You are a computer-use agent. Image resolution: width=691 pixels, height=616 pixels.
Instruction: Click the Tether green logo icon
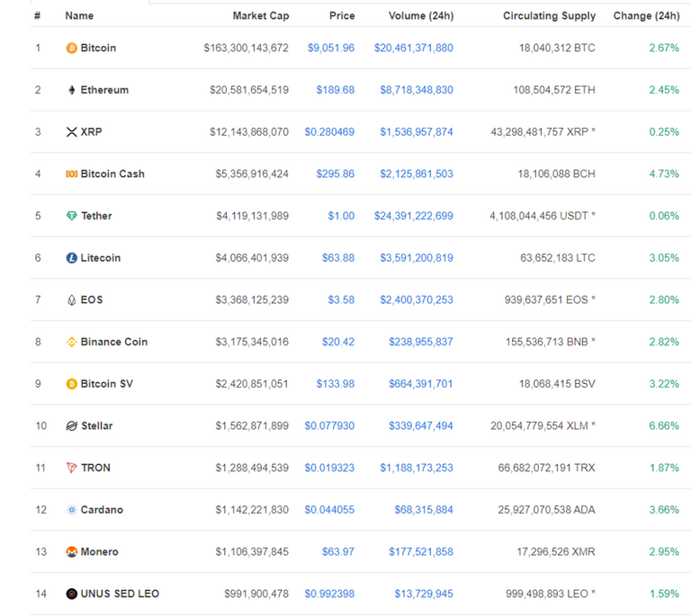point(71,216)
